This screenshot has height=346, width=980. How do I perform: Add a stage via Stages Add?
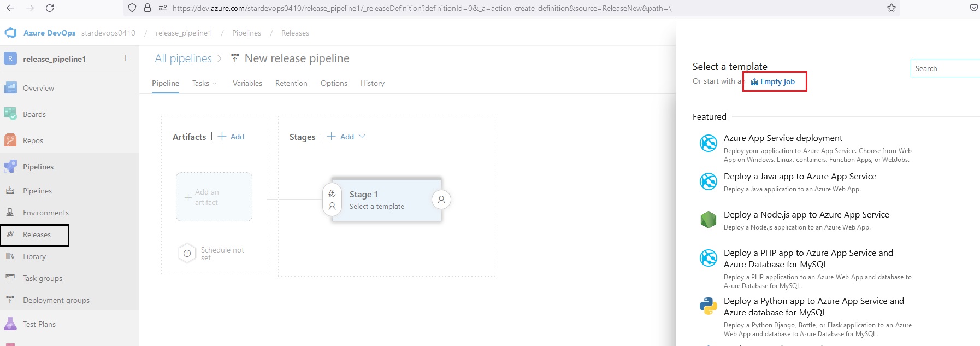(341, 137)
